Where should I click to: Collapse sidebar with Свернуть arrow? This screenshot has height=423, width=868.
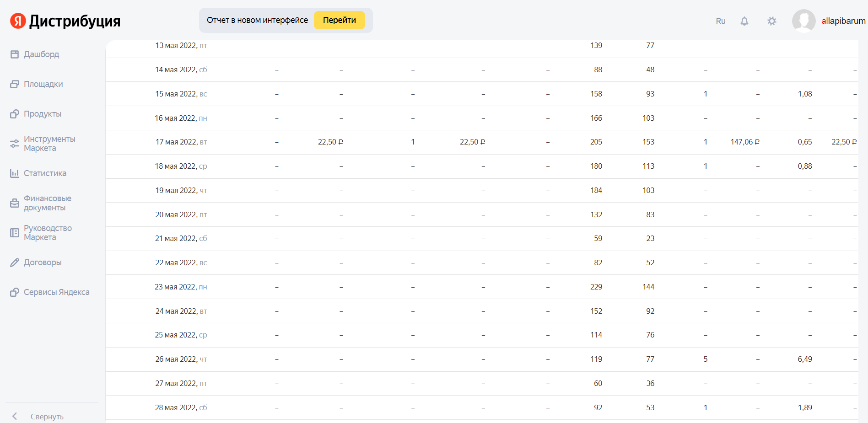(15, 416)
